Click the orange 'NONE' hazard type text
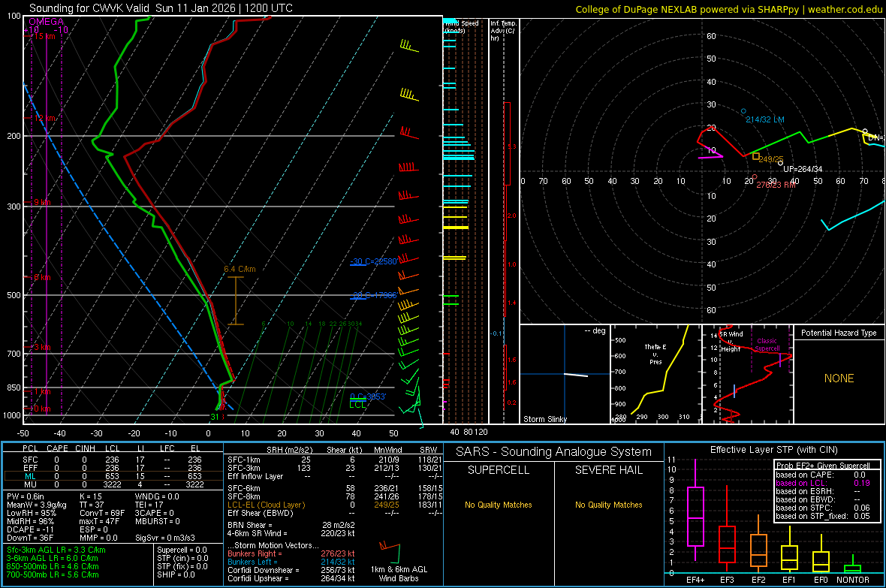Screen dimensions: 886x588 point(839,378)
